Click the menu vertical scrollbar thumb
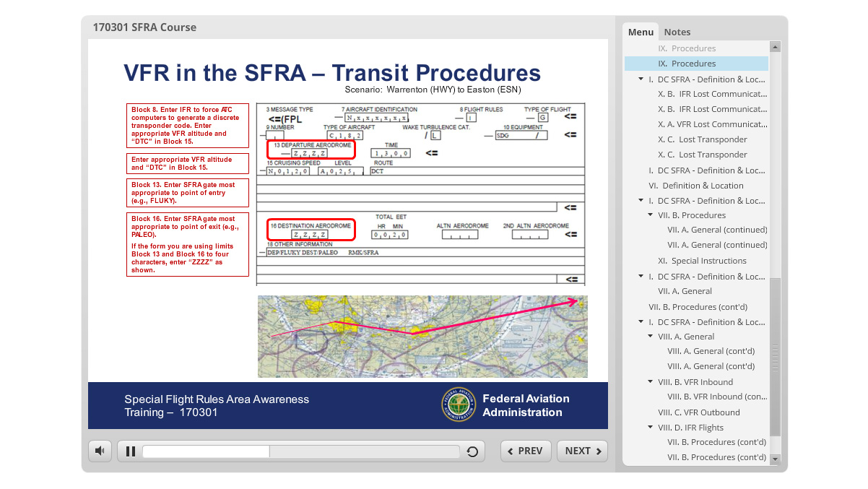868x489 pixels. 775,358
